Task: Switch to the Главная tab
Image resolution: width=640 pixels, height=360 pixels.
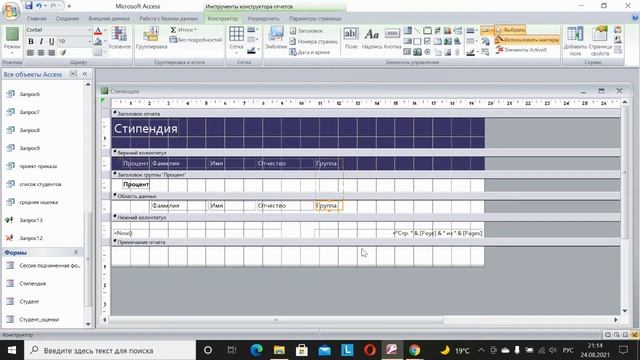Action: 37,19
